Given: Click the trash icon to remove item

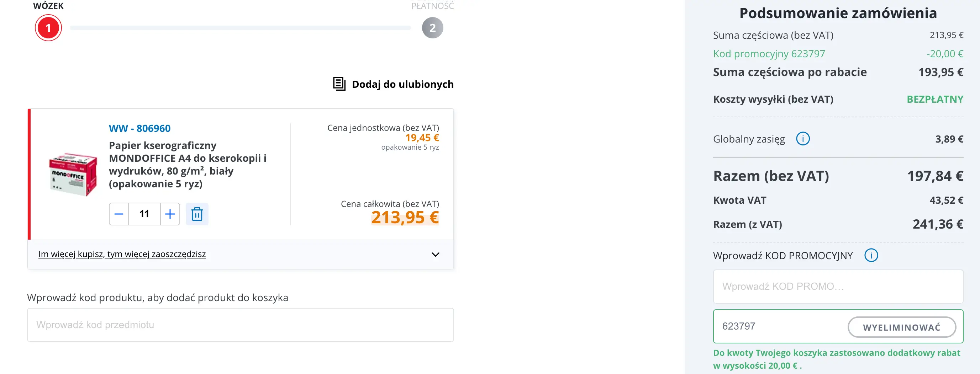Looking at the screenshot, I should click(x=197, y=214).
